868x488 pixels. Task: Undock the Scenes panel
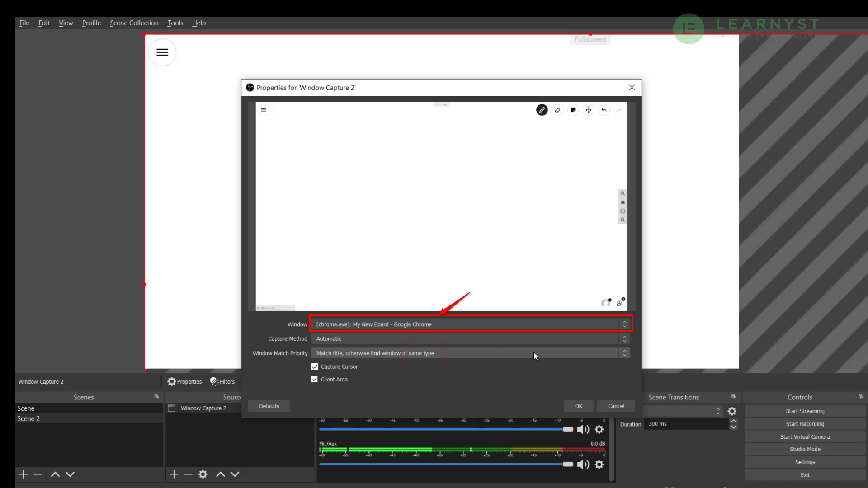pos(157,397)
